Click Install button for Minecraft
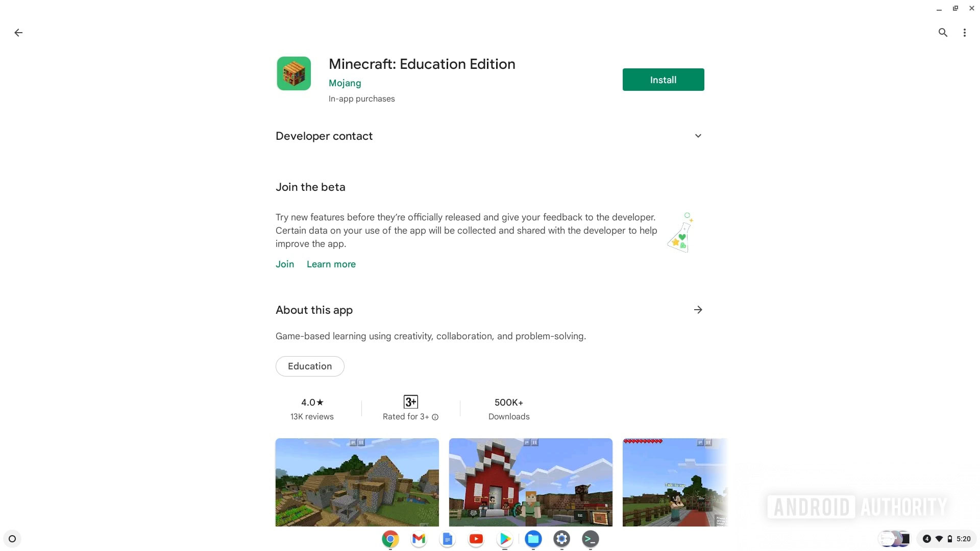Screen dimensions: 980x551 663,80
